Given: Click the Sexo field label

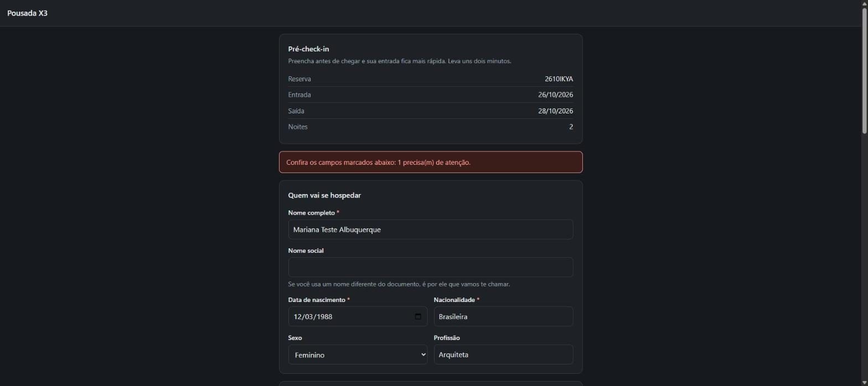Looking at the screenshot, I should (295, 338).
